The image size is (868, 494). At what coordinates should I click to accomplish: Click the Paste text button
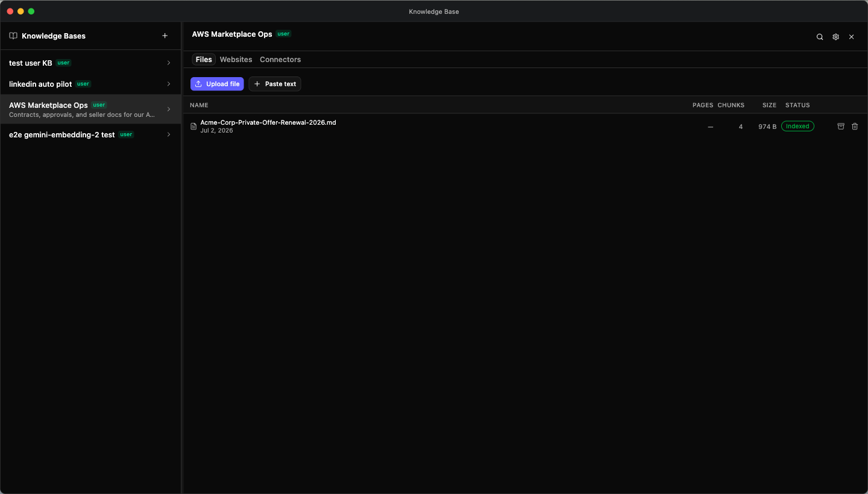pyautogui.click(x=275, y=84)
